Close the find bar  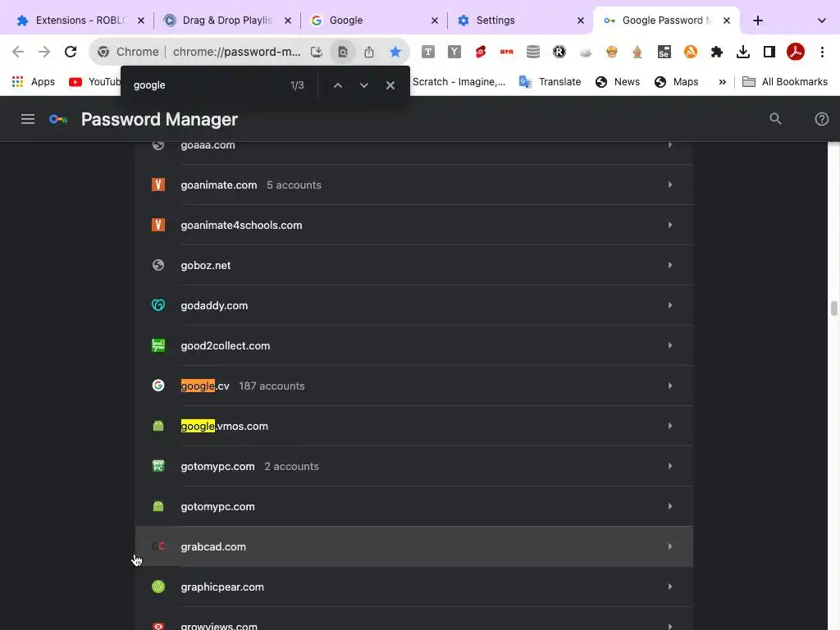390,85
